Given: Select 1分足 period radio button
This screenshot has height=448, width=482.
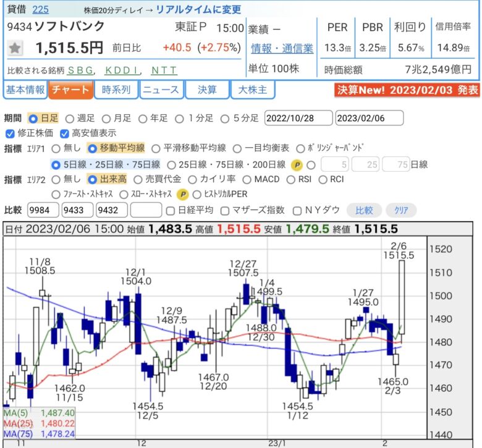Looking at the screenshot, I should [179, 119].
